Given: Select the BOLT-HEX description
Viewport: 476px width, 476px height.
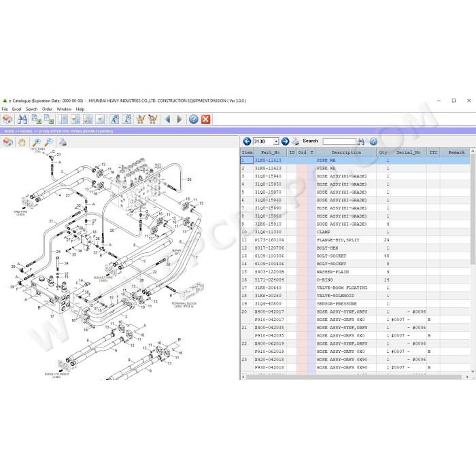Looking at the screenshot, I should pyautogui.click(x=327, y=248).
